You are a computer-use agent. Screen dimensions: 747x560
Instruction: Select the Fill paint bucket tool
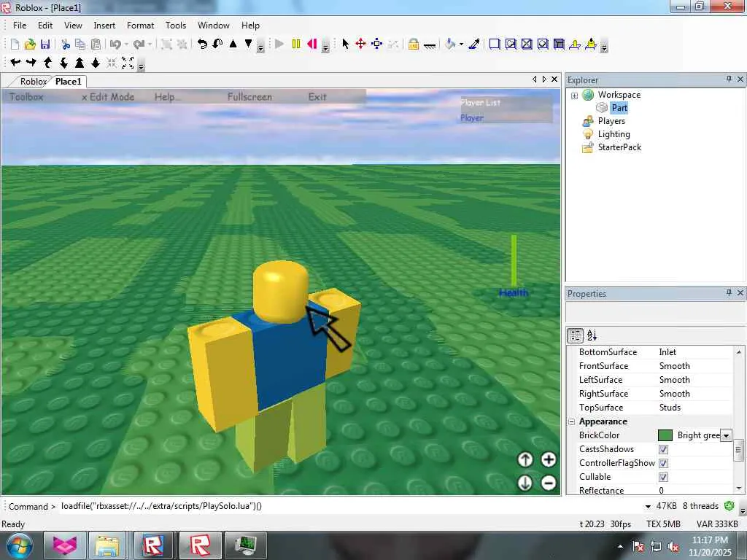(x=450, y=44)
